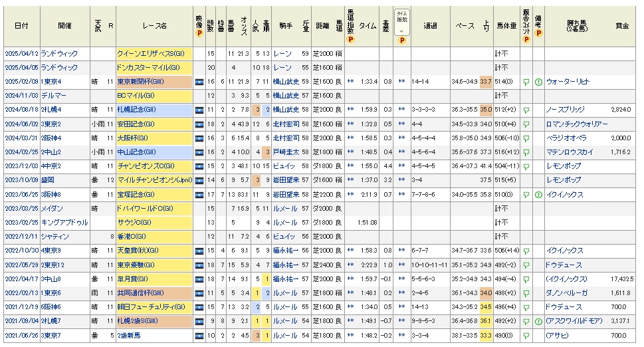The height and width of the screenshot is (347, 644).
Task: Click premium P icon under タイム指数 dropdown
Action: click(401, 41)
